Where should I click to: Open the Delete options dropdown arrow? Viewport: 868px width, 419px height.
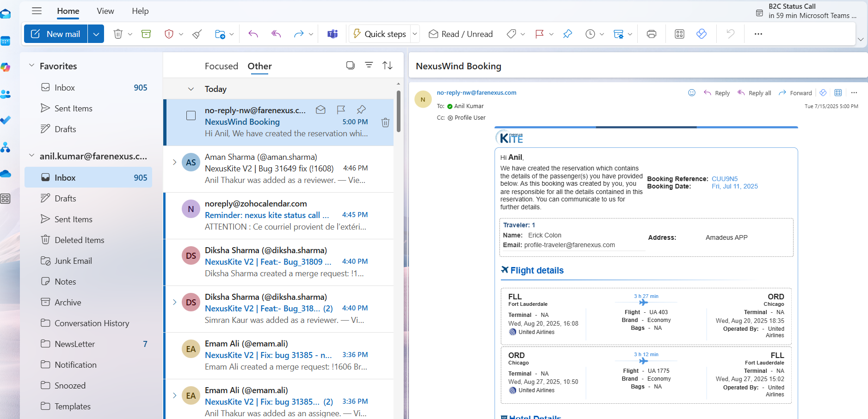130,34
